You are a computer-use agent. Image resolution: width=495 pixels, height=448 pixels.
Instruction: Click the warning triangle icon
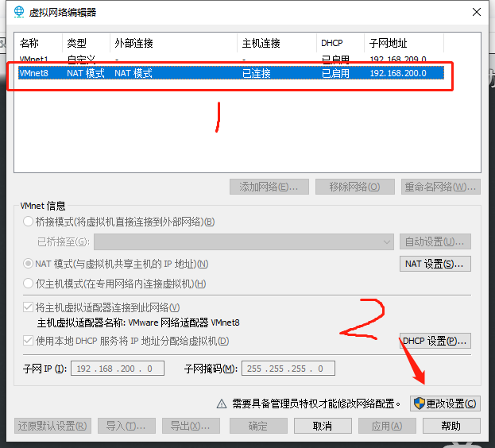pos(222,404)
